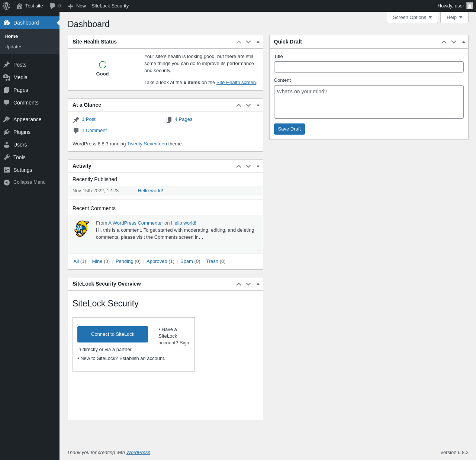
Task: Move At a Glance widget down
Action: (248, 105)
